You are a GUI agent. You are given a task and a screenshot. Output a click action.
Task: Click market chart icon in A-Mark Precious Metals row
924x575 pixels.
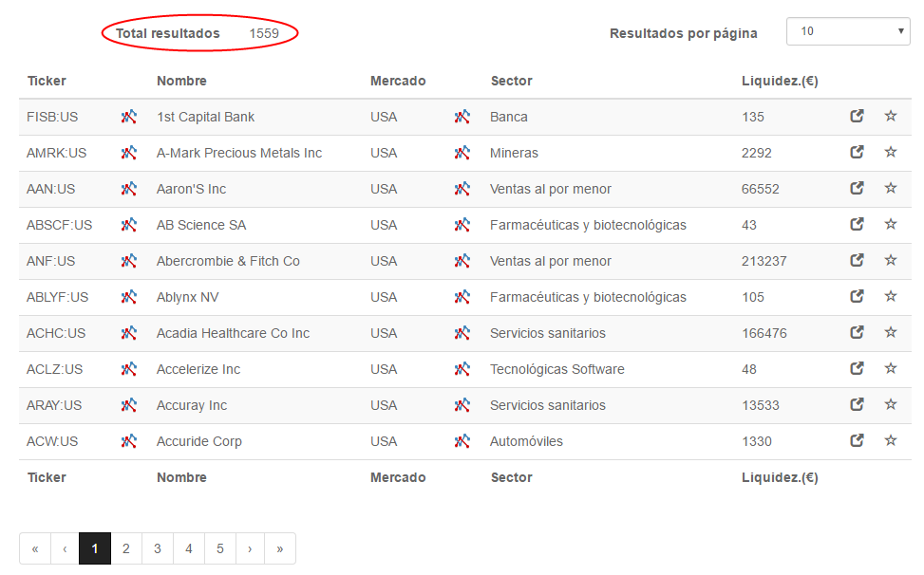pyautogui.click(x=462, y=153)
